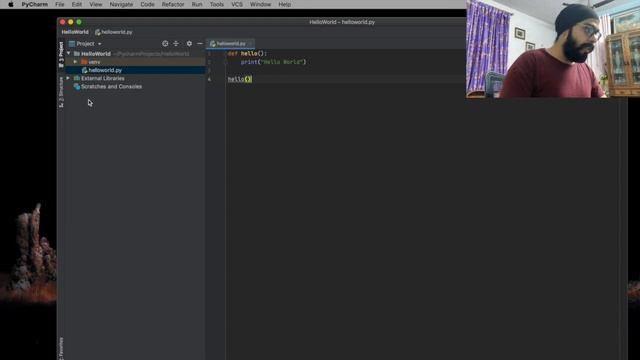Click the Python file icon beside helloworld.py
This screenshot has height=360, width=640.
[84, 70]
